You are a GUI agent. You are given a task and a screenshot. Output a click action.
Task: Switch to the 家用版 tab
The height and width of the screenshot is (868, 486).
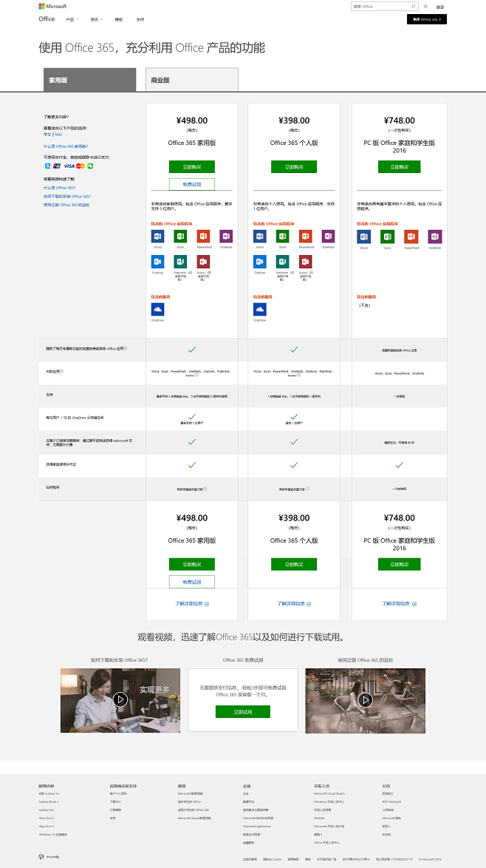pos(89,80)
